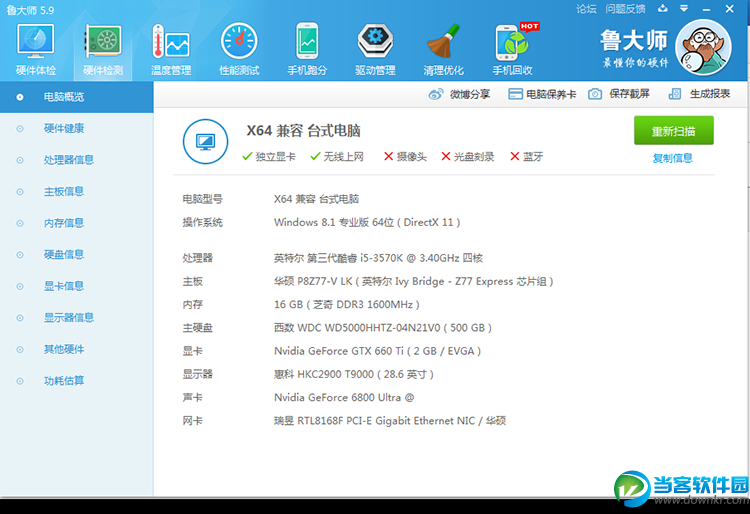
Task: Click the WDC WD5000HHTZ hard disk value
Action: [x=383, y=328]
